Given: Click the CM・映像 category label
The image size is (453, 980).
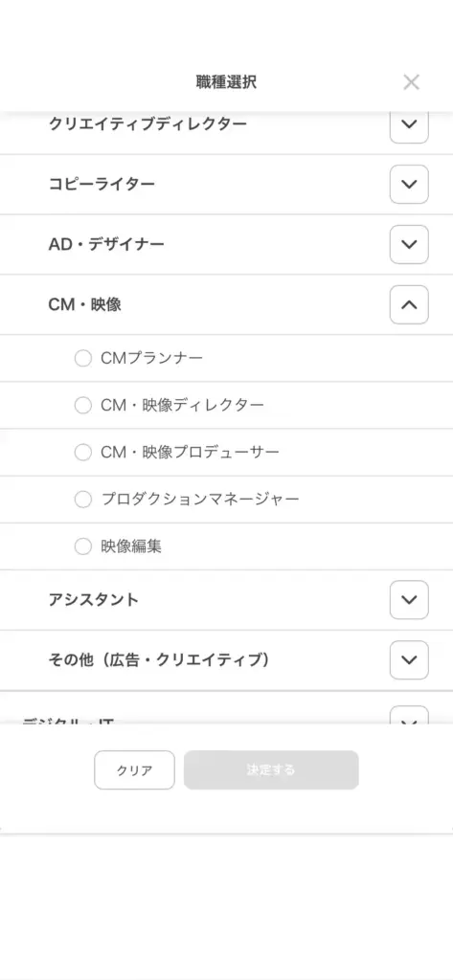Looking at the screenshot, I should tap(84, 305).
